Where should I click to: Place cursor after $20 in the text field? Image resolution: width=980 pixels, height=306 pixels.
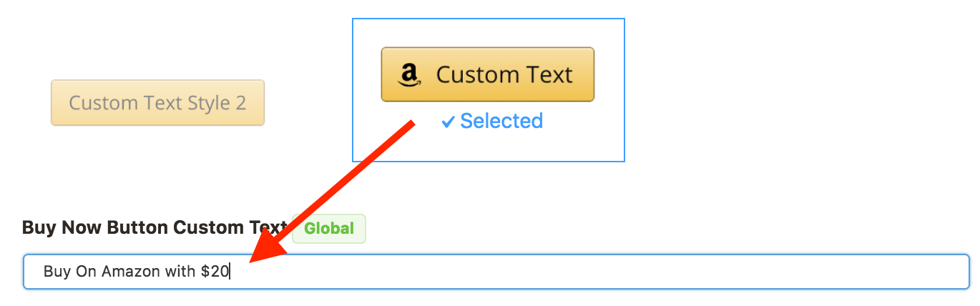(x=230, y=272)
